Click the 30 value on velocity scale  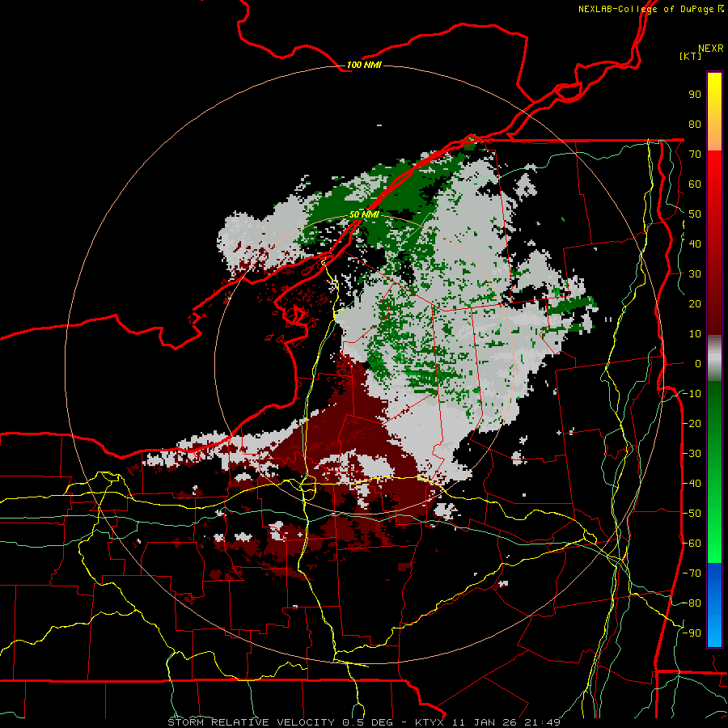click(695, 274)
